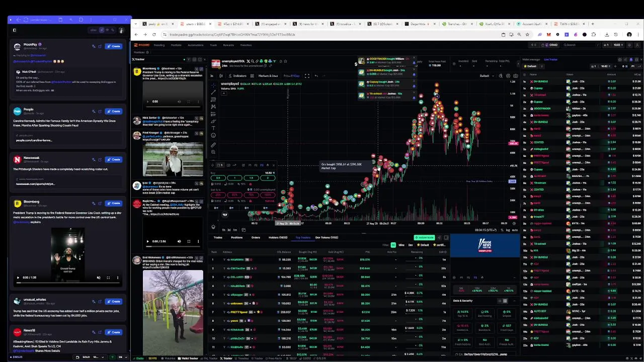The width and height of the screenshot is (644, 362).
Task: Close the X Tracker panel
Action: [205, 59]
